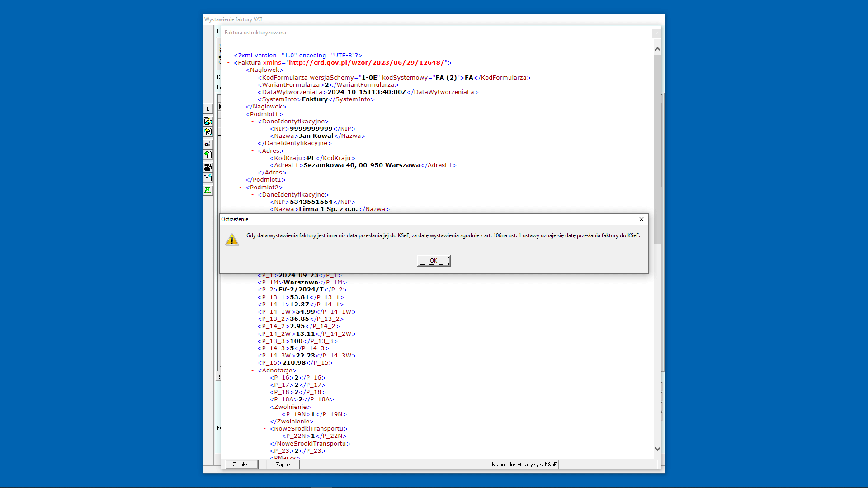
Task: Click the e-document export icon
Action: click(x=208, y=144)
